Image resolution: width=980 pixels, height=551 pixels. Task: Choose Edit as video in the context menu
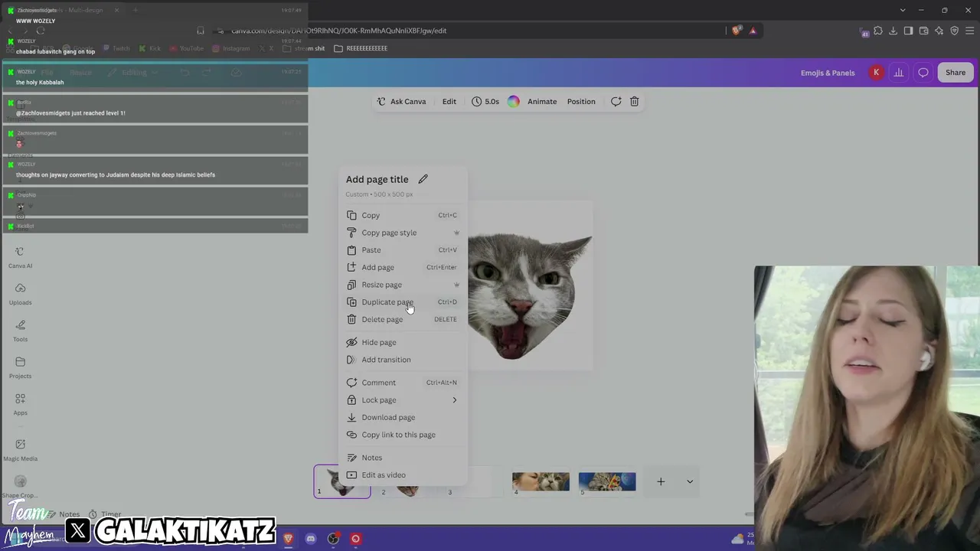point(403,475)
